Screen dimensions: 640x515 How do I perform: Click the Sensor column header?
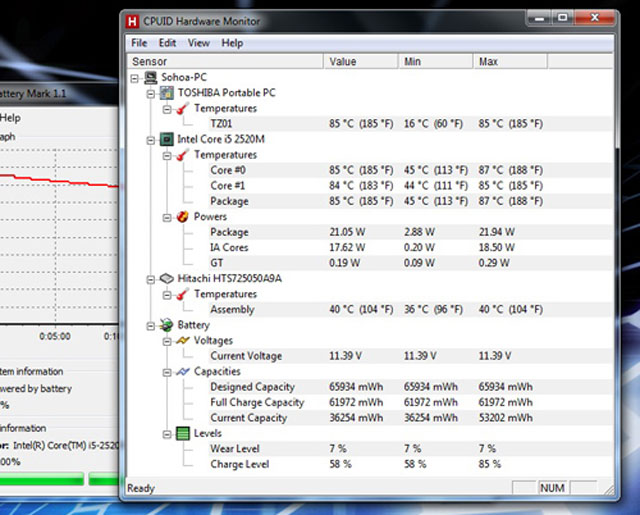225,62
